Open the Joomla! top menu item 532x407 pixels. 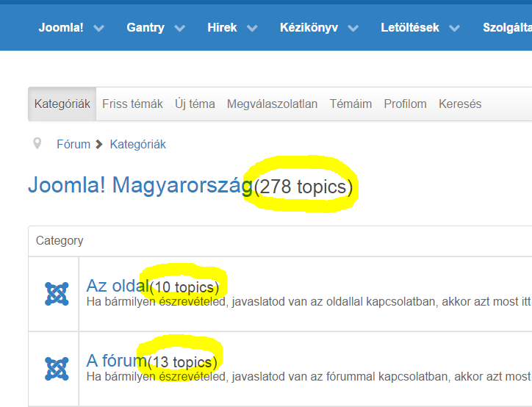61,27
